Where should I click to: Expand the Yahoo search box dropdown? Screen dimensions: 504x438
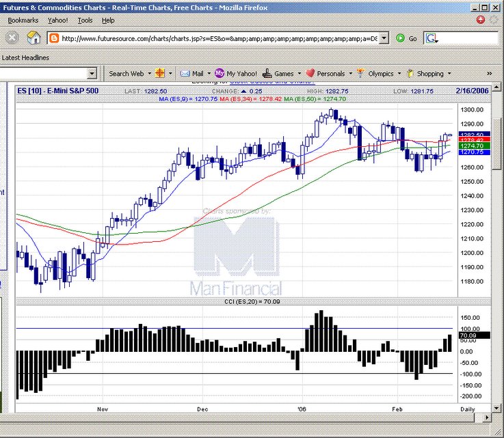coord(92,74)
